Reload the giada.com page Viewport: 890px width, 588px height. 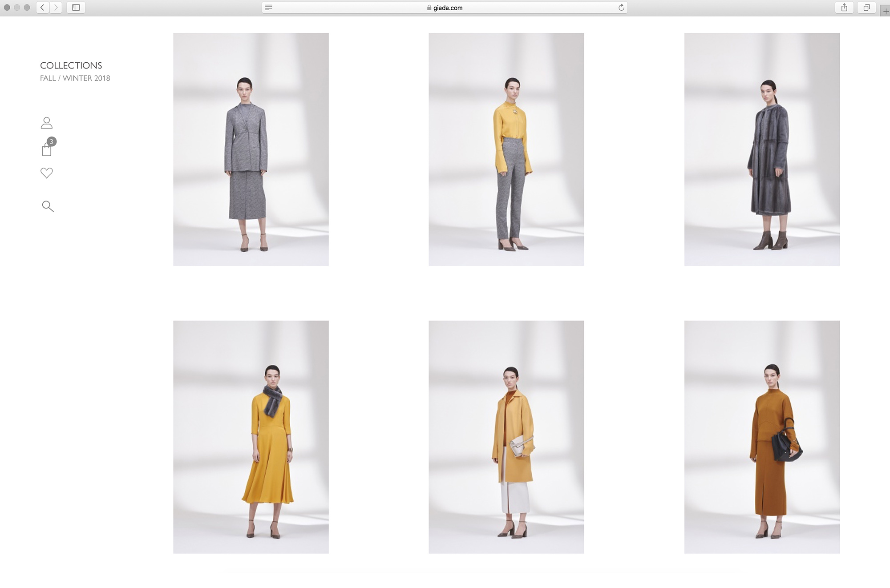pos(621,8)
